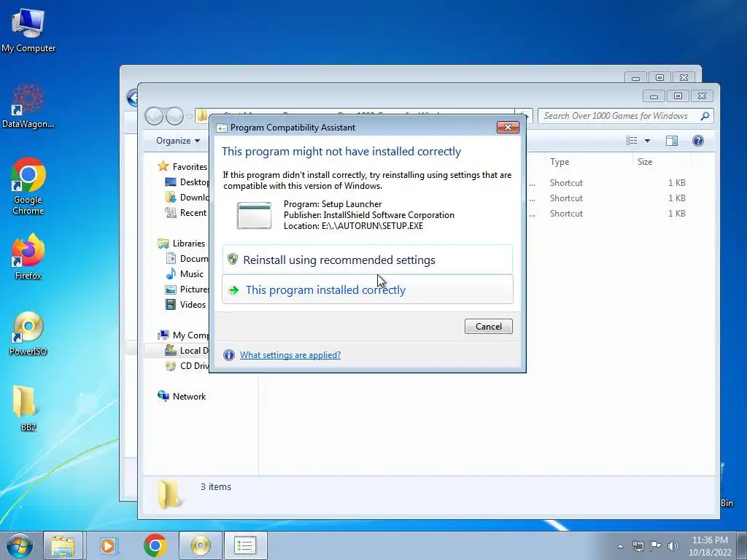Click the PowerISO disc taskbar button

201,545
